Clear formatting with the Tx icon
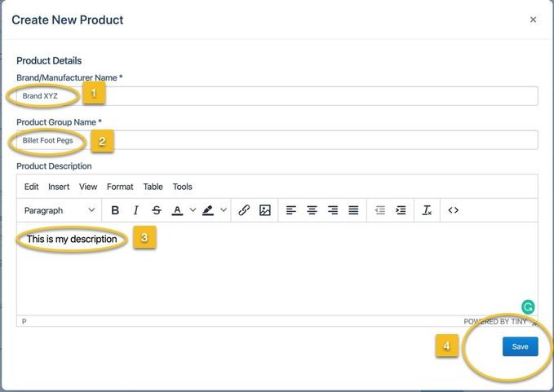 tap(427, 210)
